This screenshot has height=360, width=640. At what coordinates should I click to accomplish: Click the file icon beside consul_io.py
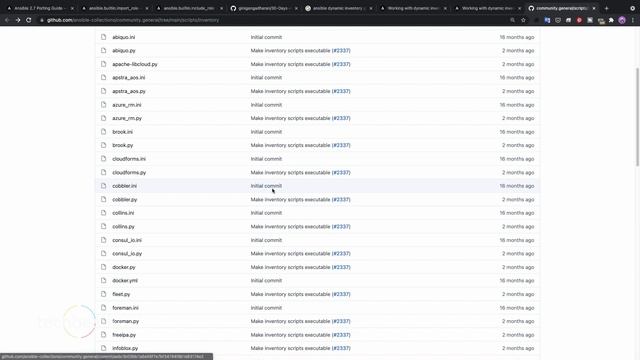click(103, 253)
